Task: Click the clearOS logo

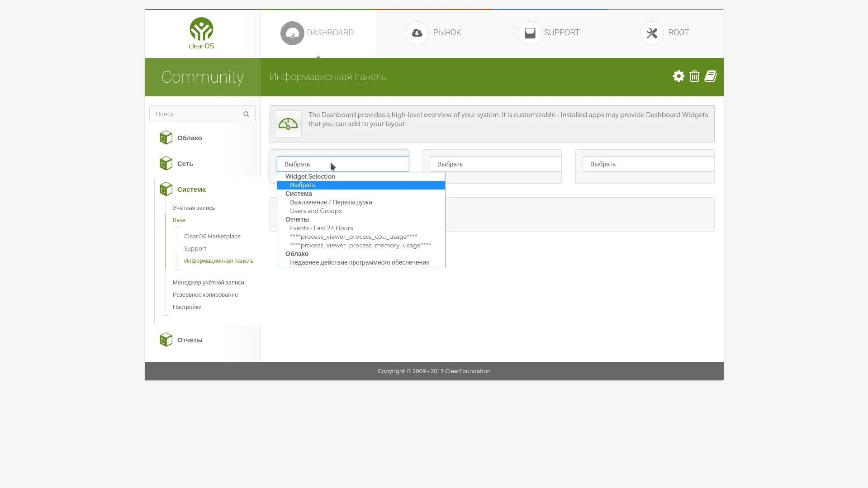Action: (x=201, y=33)
